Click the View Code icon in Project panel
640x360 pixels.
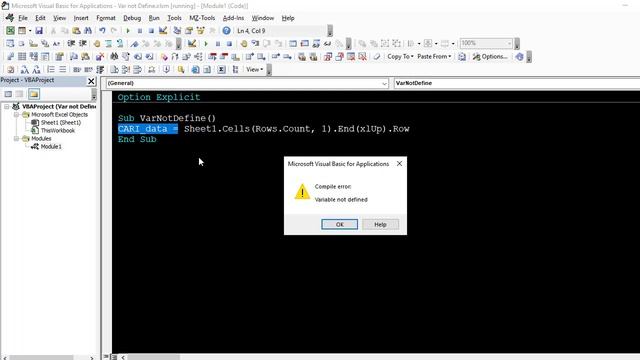coord(8,94)
